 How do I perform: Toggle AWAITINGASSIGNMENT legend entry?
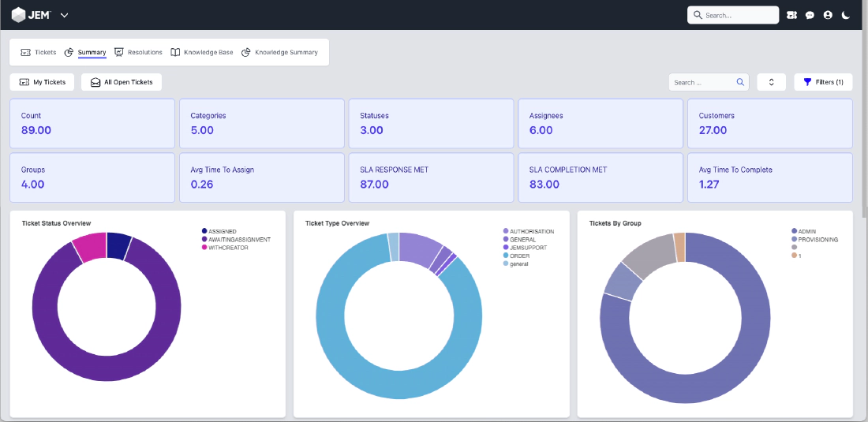pos(237,240)
